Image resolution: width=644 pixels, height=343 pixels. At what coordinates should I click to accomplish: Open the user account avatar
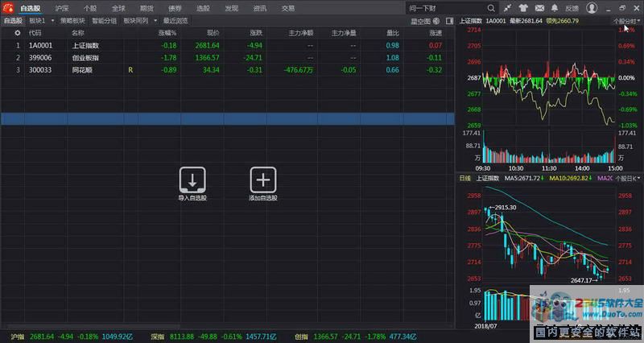[x=592, y=8]
